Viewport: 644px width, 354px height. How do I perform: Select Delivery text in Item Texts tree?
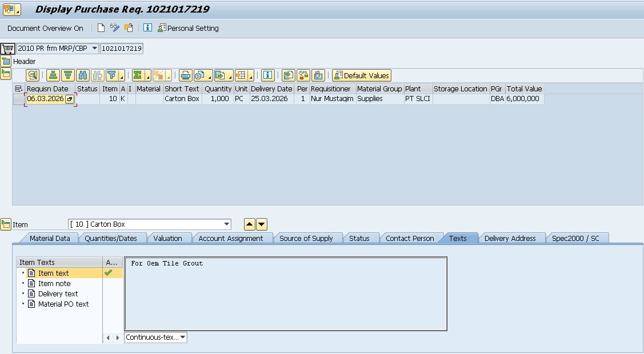coord(58,293)
